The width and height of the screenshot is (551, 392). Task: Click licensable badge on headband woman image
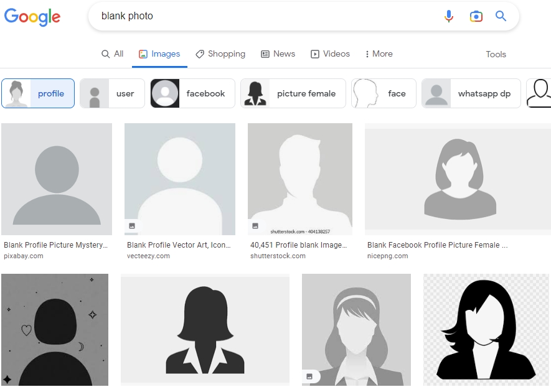(x=309, y=376)
